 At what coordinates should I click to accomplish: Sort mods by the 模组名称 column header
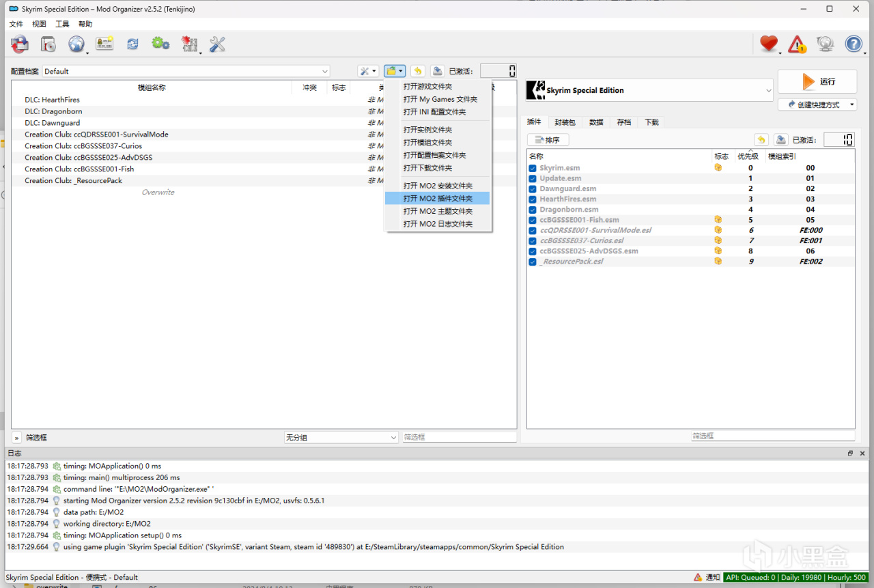pos(152,87)
